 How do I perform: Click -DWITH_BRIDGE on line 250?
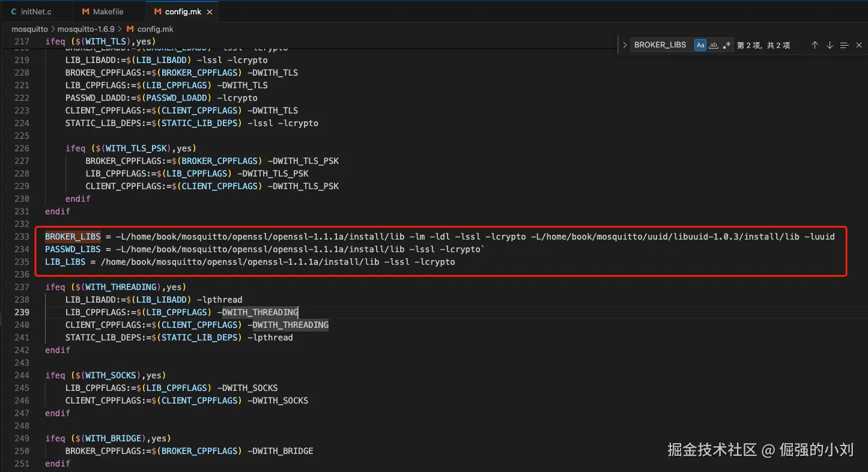coord(280,451)
